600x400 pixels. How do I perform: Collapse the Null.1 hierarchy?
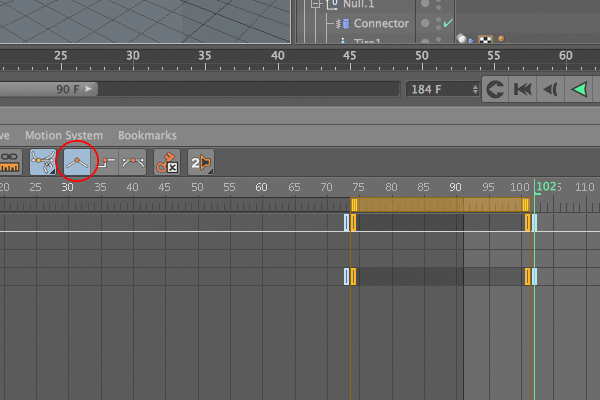click(315, 4)
